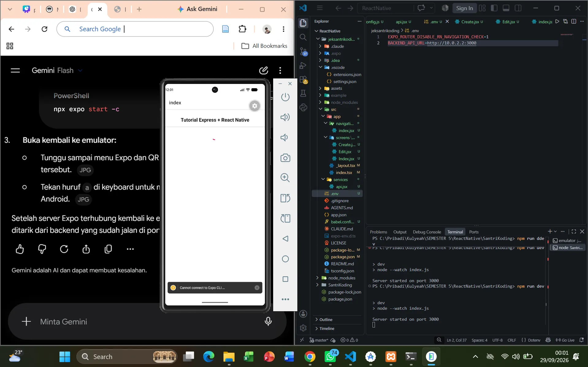588x367 pixels.
Task: Click Go Live in status bar
Action: [x=565, y=340]
